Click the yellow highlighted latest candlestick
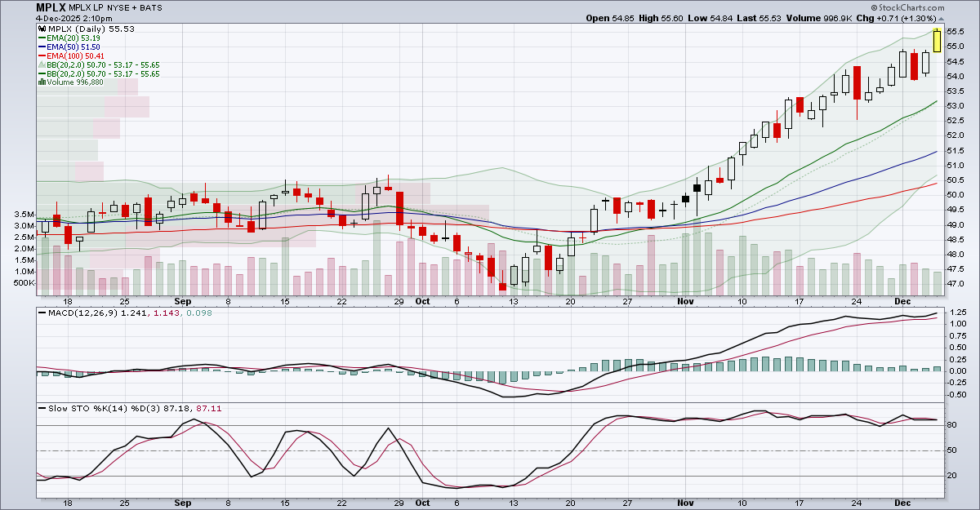980x510 pixels. pos(937,41)
